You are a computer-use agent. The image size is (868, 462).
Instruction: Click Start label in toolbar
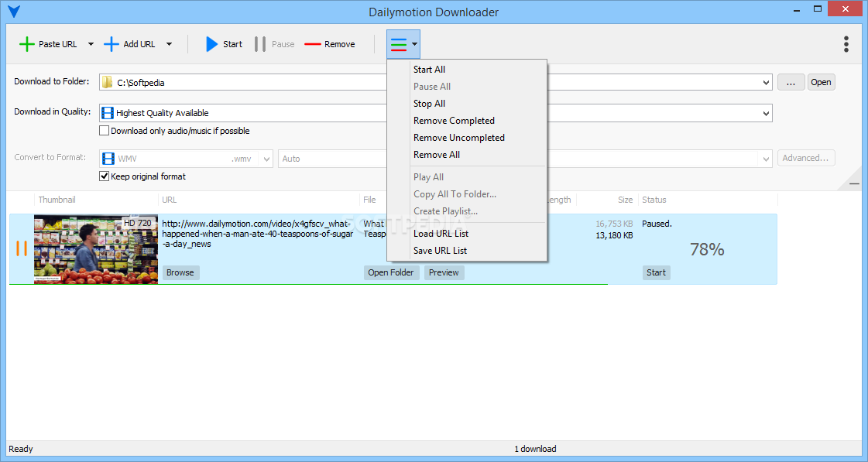tap(232, 44)
